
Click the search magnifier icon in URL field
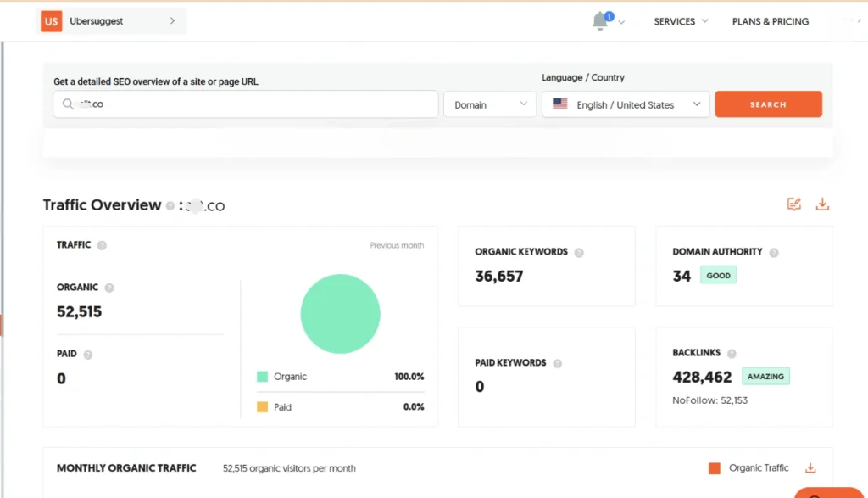pos(68,104)
